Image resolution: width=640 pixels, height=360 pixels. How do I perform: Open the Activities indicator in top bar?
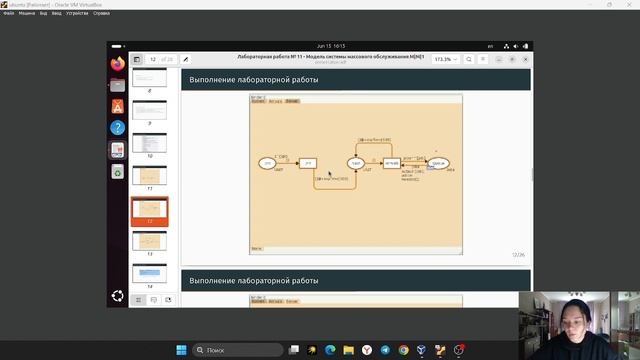118,46
